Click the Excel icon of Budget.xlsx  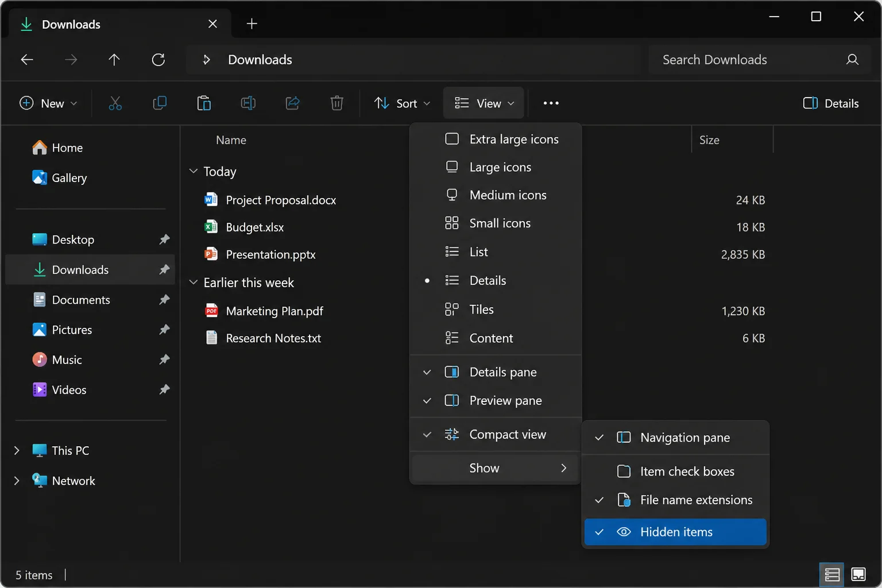tap(211, 227)
